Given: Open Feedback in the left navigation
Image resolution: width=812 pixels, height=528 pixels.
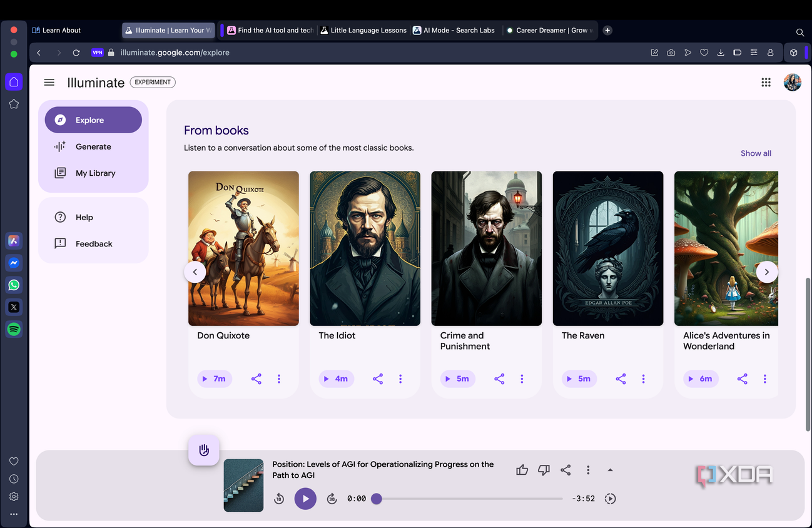Looking at the screenshot, I should (93, 244).
